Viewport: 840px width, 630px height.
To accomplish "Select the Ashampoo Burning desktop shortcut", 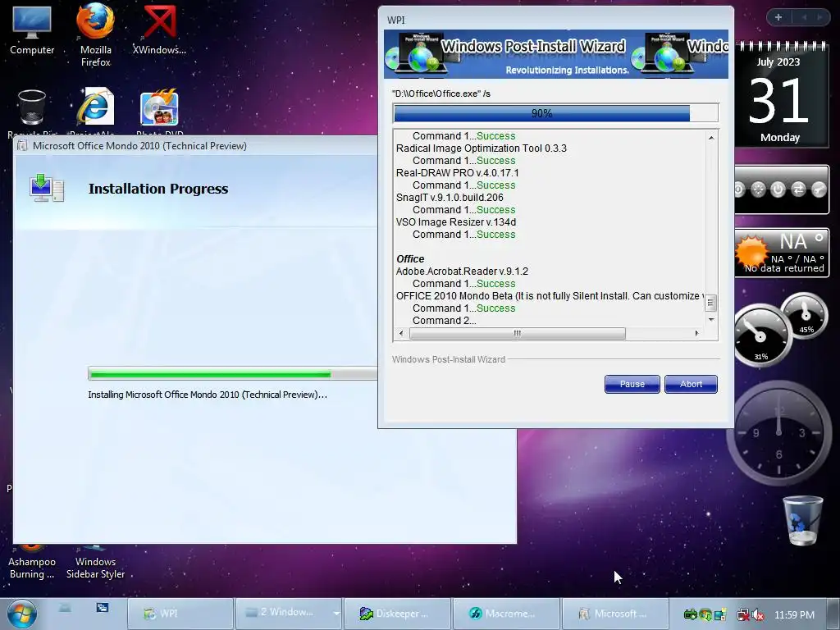I will 32,564.
